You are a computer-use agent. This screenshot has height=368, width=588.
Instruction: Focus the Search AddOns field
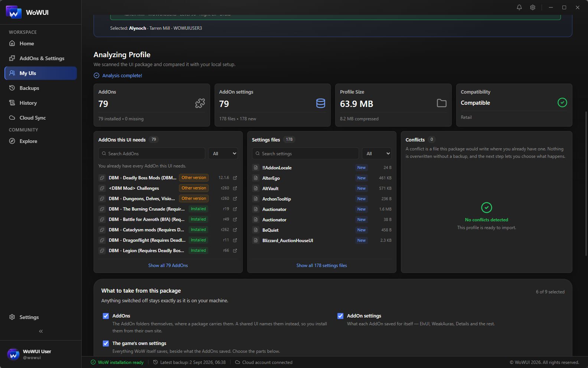point(152,153)
